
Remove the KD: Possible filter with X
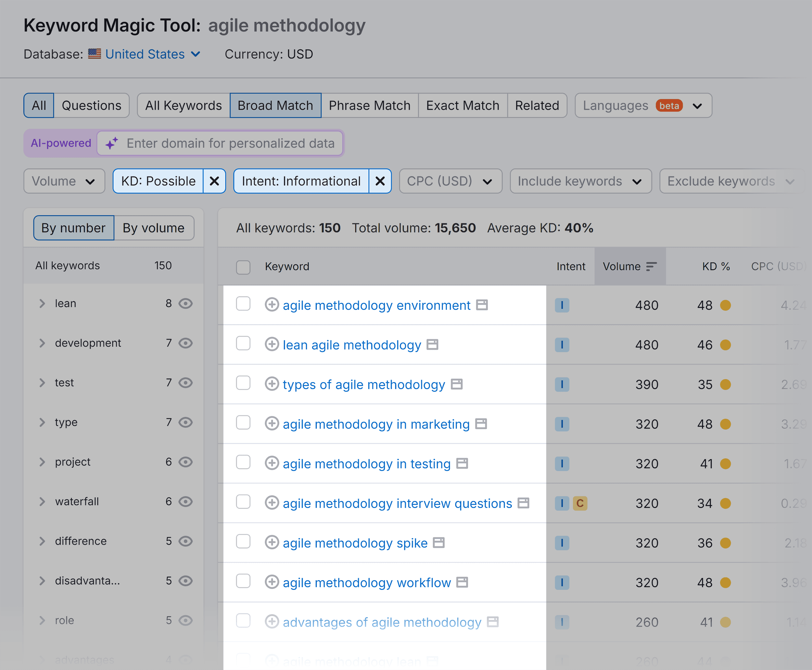point(214,181)
